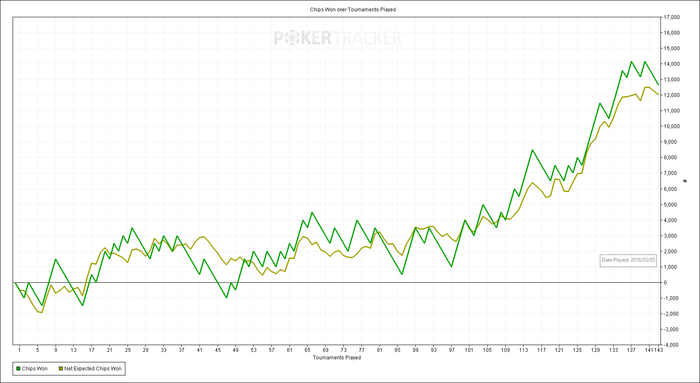Select the Chips Won legend label
Screen dimensions: 700x383
coord(35,369)
